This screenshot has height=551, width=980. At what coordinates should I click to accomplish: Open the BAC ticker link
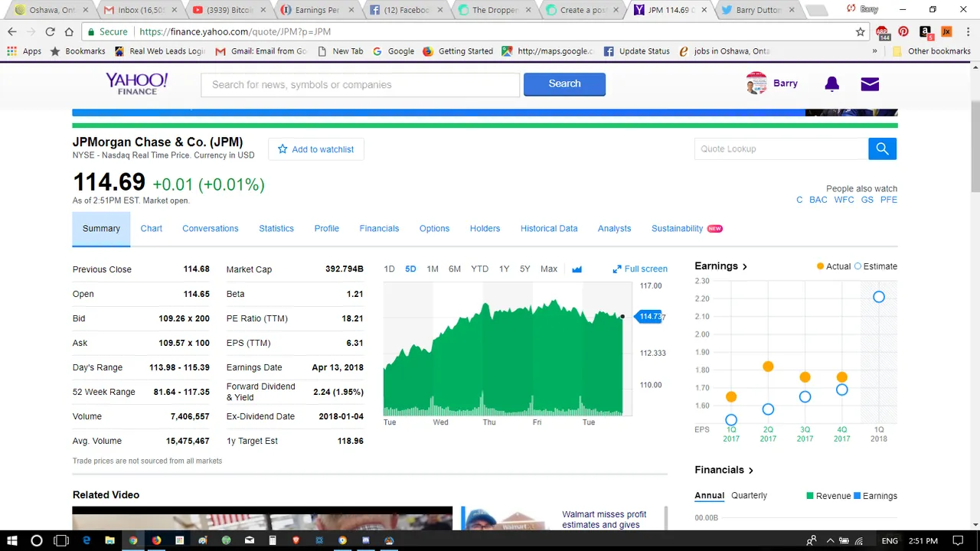pyautogui.click(x=818, y=200)
